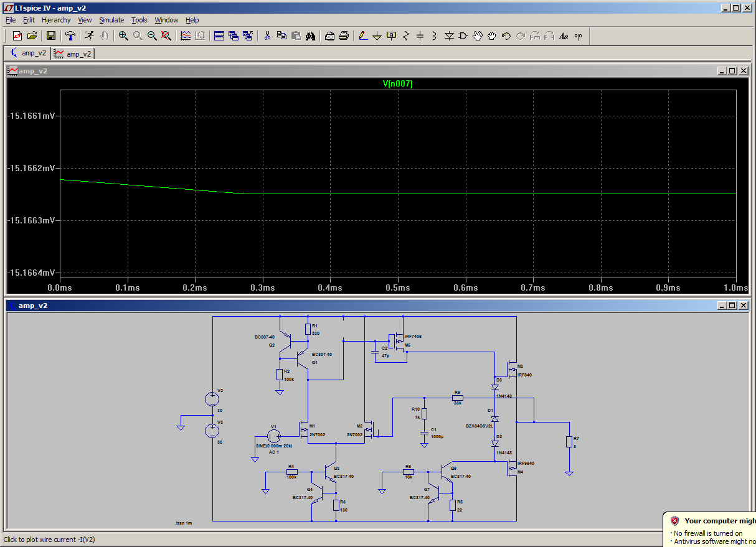
Task: Add text with the Aa icon
Action: tap(564, 36)
